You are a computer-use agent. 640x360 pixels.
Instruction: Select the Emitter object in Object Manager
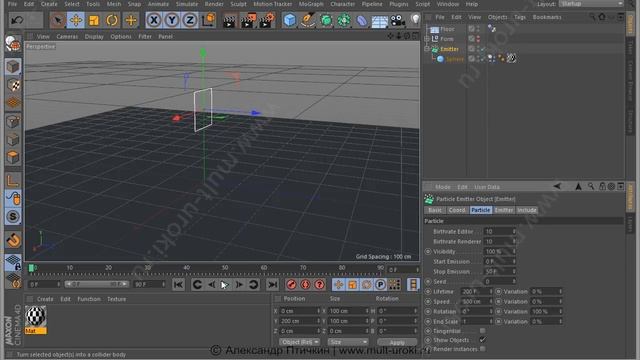pyautogui.click(x=449, y=49)
